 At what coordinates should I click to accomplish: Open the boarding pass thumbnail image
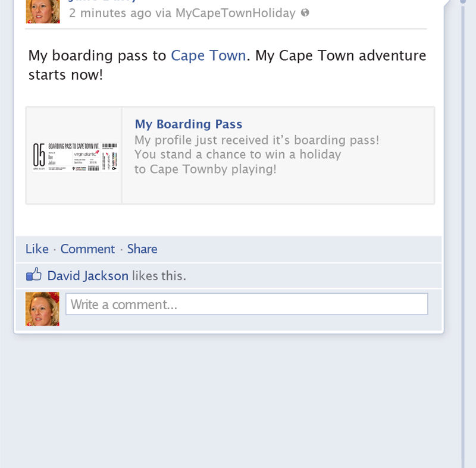[74, 157]
